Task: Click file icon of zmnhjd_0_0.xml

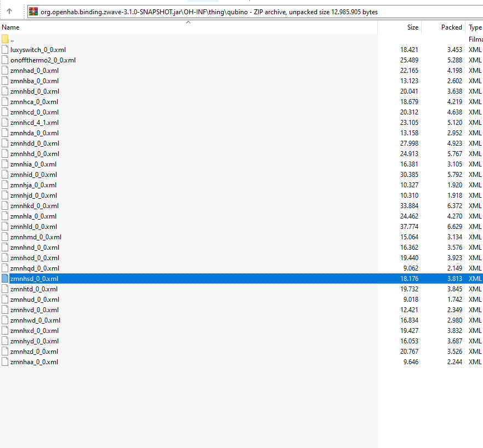Action: [5, 196]
